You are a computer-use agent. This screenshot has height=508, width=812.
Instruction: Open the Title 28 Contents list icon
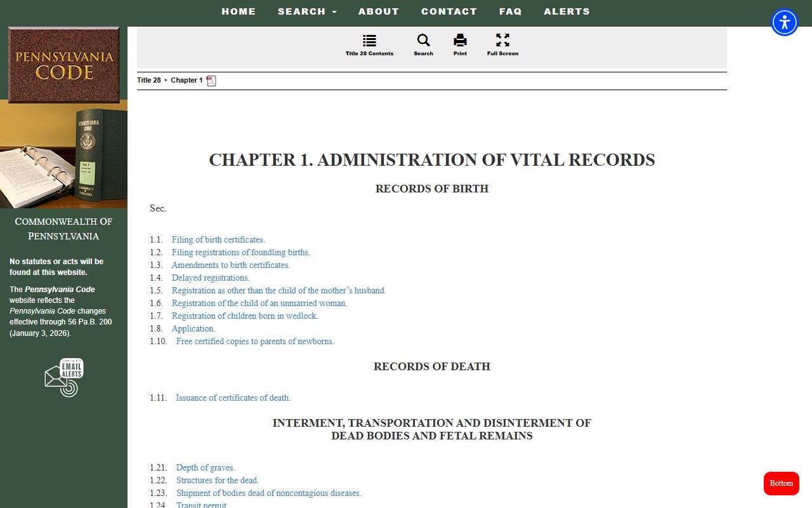pyautogui.click(x=369, y=41)
